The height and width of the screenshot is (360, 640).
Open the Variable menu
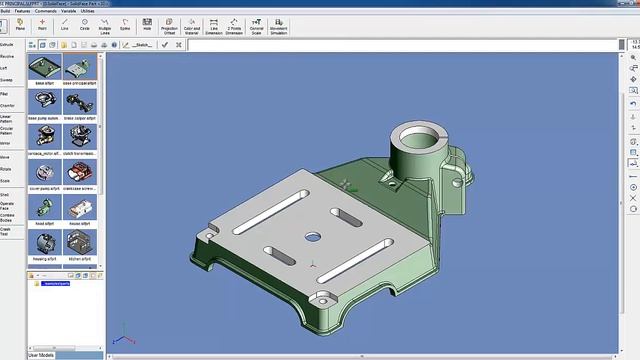coord(68,11)
